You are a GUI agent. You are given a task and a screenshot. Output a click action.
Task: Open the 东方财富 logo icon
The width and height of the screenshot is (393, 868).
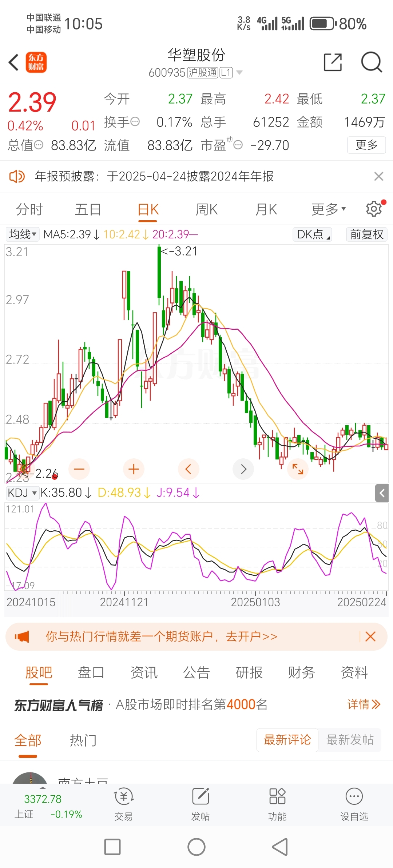click(x=36, y=62)
